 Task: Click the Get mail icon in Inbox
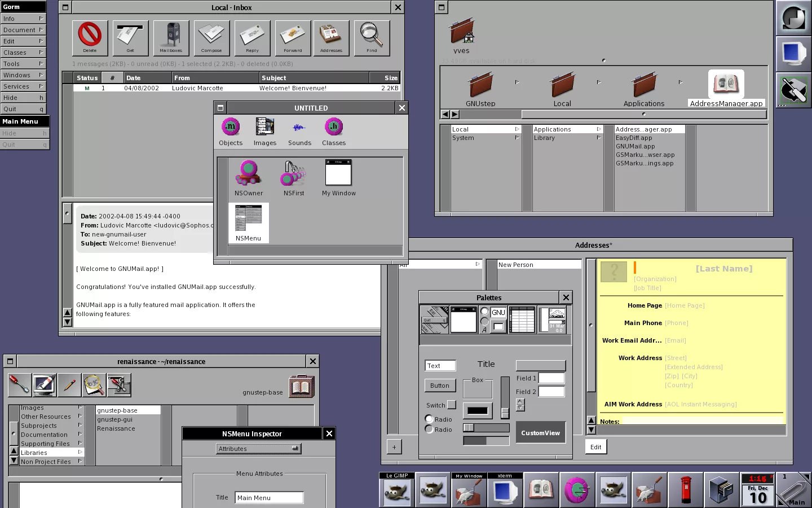point(130,38)
